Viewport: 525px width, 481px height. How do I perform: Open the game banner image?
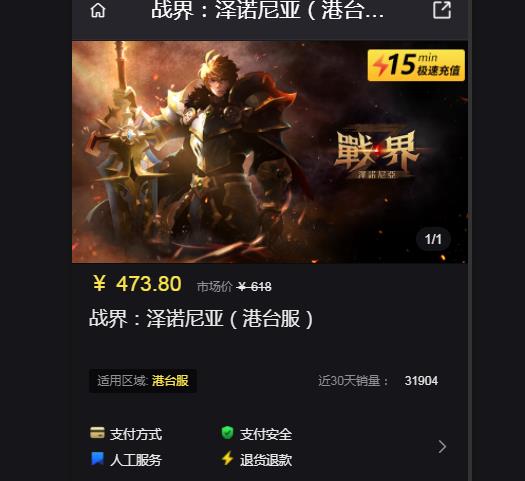coord(270,152)
